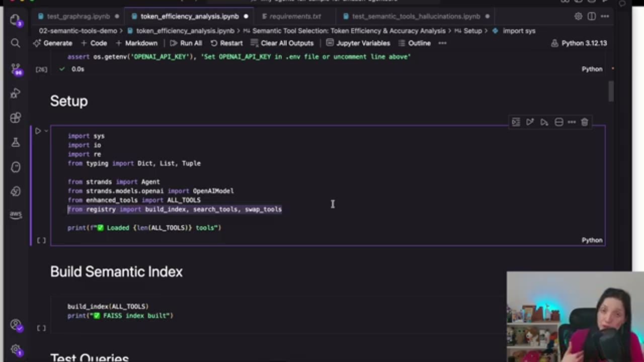Split the editor to the right
This screenshot has height=362, width=644.
coord(592,16)
